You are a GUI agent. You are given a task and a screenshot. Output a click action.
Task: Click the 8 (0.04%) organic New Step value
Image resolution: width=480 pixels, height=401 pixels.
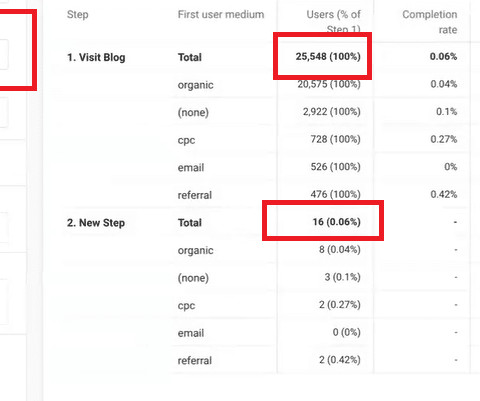(340, 250)
